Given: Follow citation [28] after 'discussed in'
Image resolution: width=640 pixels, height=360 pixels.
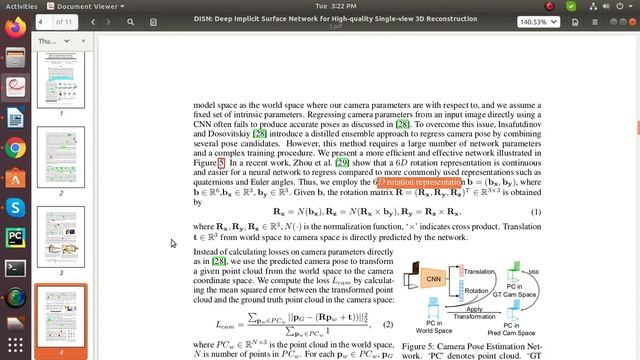Looking at the screenshot, I should click(x=402, y=124).
